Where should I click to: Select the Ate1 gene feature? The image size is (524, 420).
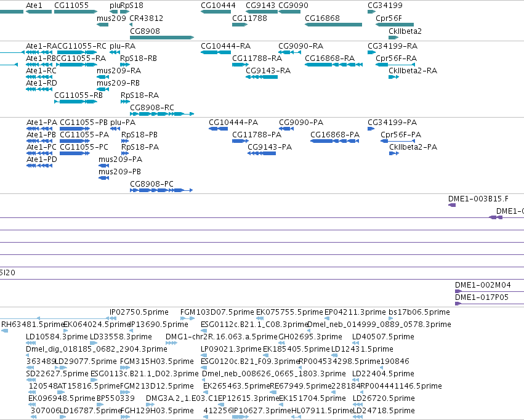click(39, 12)
